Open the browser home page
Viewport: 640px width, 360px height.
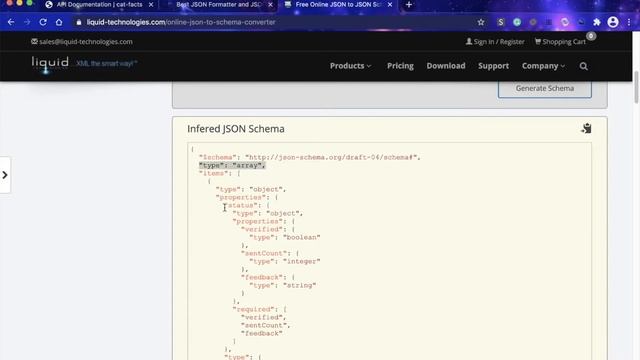tap(59, 22)
